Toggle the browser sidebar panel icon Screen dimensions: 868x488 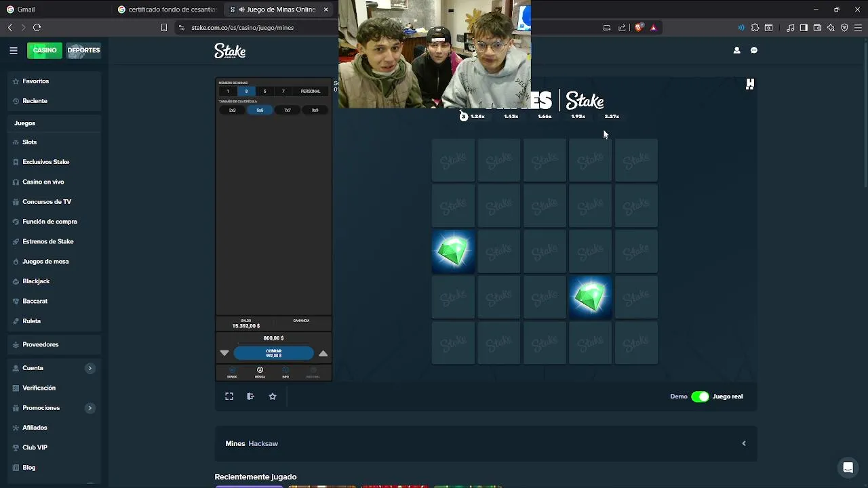(x=804, y=28)
